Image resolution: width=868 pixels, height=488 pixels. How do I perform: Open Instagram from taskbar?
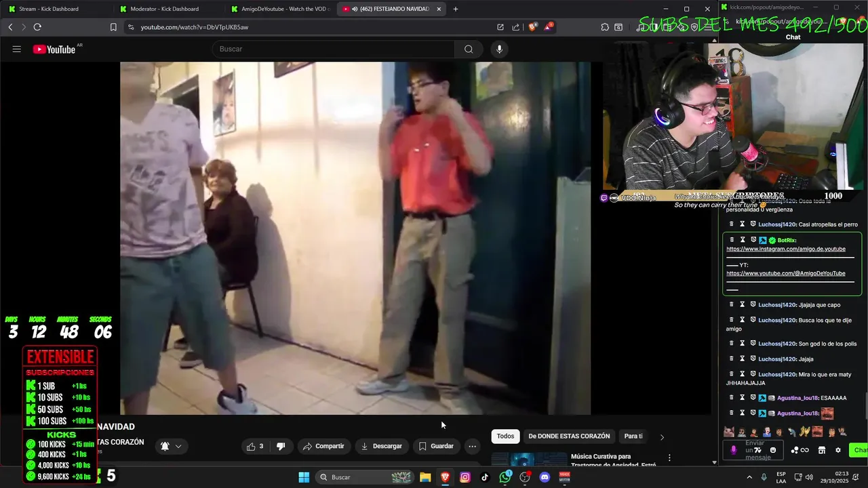(465, 477)
